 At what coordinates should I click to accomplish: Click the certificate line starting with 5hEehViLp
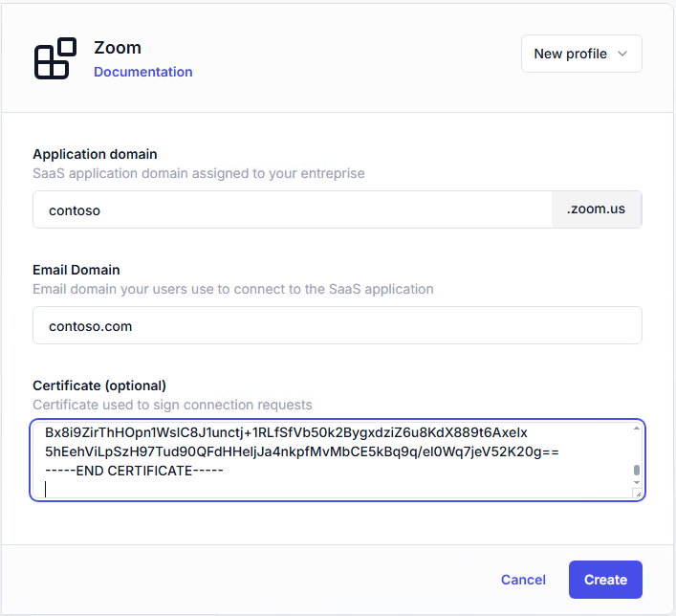pyautogui.click(x=302, y=451)
